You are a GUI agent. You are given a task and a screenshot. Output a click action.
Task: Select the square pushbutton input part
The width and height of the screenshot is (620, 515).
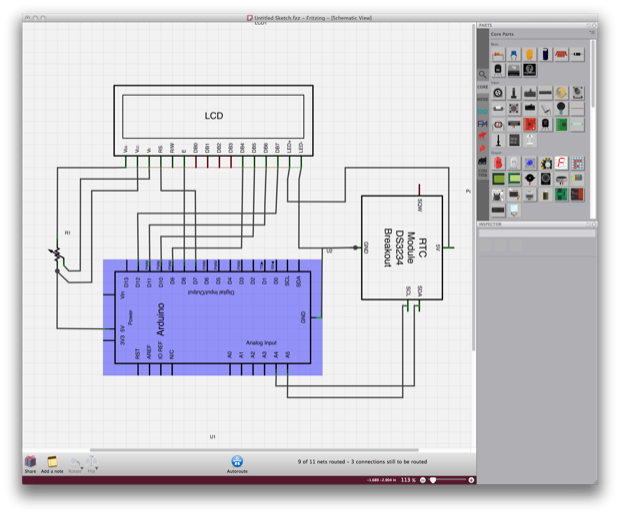pyautogui.click(x=514, y=108)
